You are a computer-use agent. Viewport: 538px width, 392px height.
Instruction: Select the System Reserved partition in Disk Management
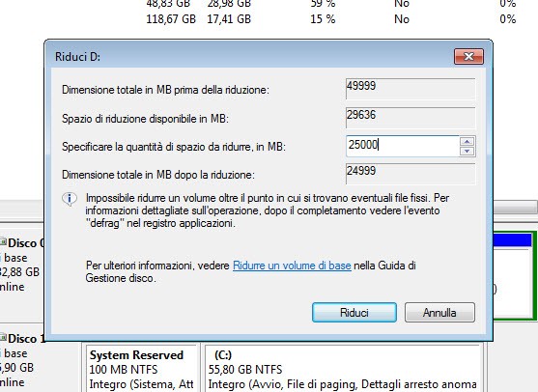pyautogui.click(x=141, y=369)
